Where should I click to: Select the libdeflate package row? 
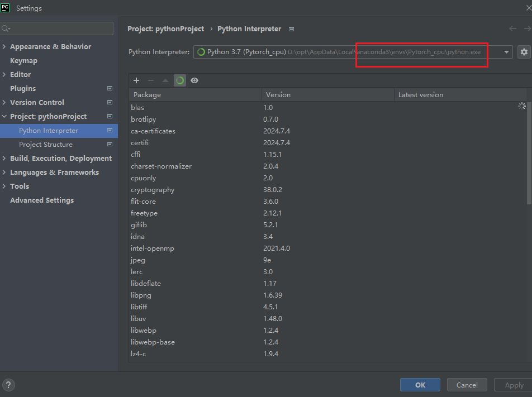pos(327,284)
